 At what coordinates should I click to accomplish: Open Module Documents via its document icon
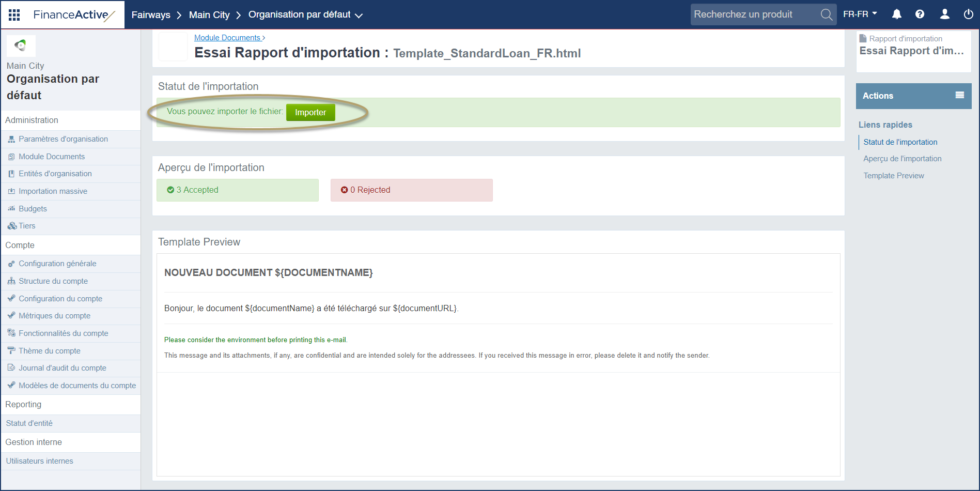(11, 156)
